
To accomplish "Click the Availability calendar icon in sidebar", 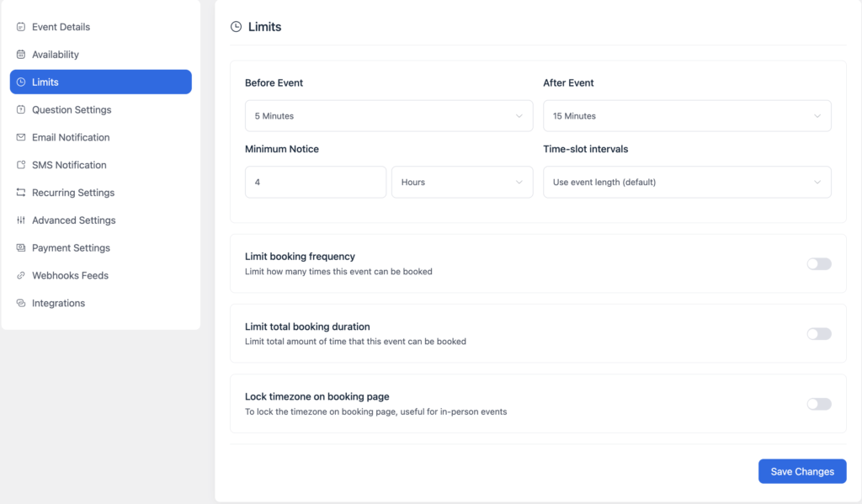I will pos(21,54).
